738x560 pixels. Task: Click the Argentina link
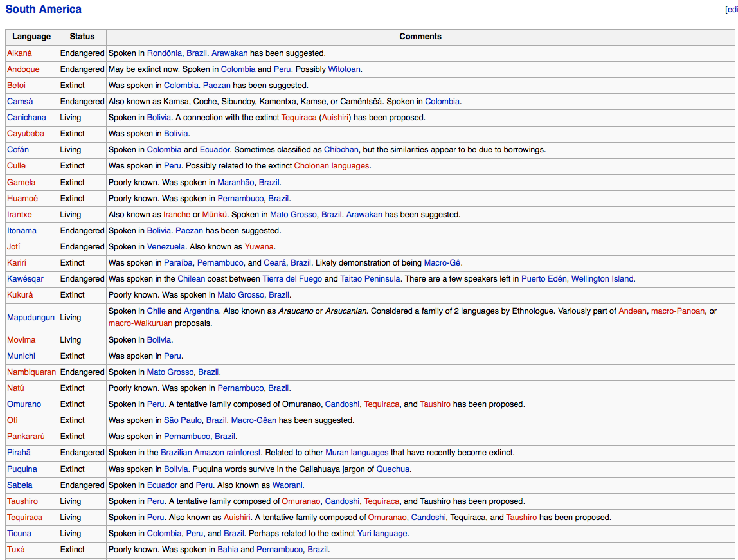(x=201, y=311)
